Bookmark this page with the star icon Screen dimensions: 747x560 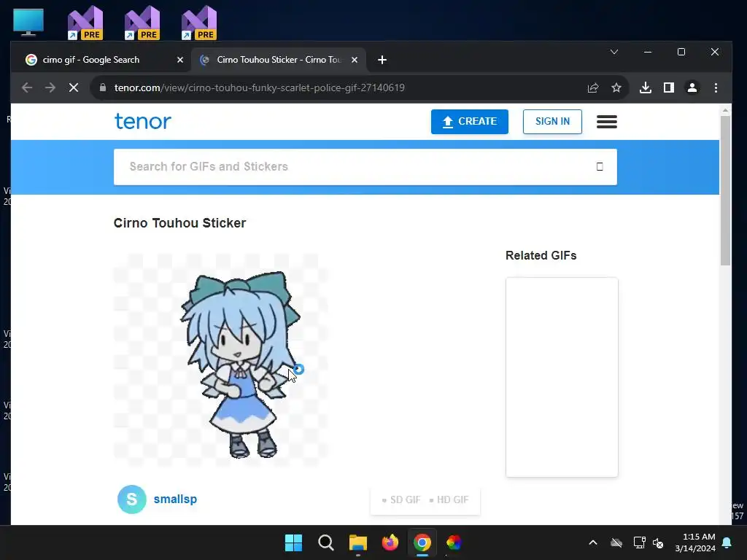pyautogui.click(x=616, y=87)
